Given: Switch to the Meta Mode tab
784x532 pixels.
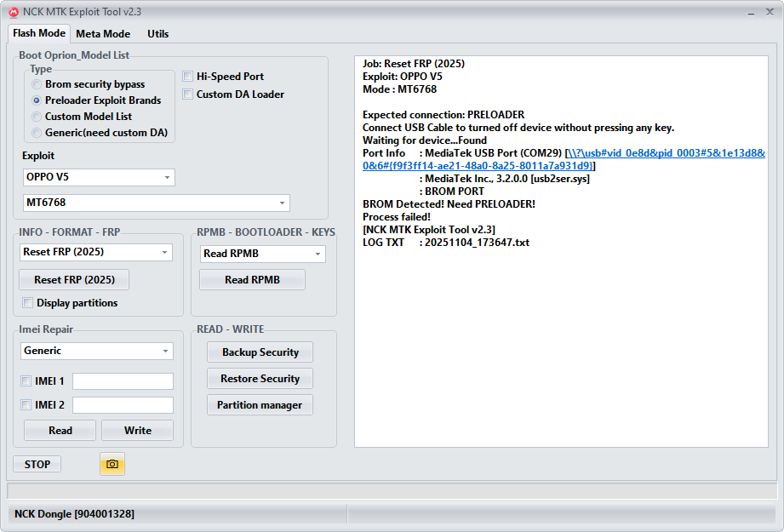Looking at the screenshot, I should tap(103, 34).
